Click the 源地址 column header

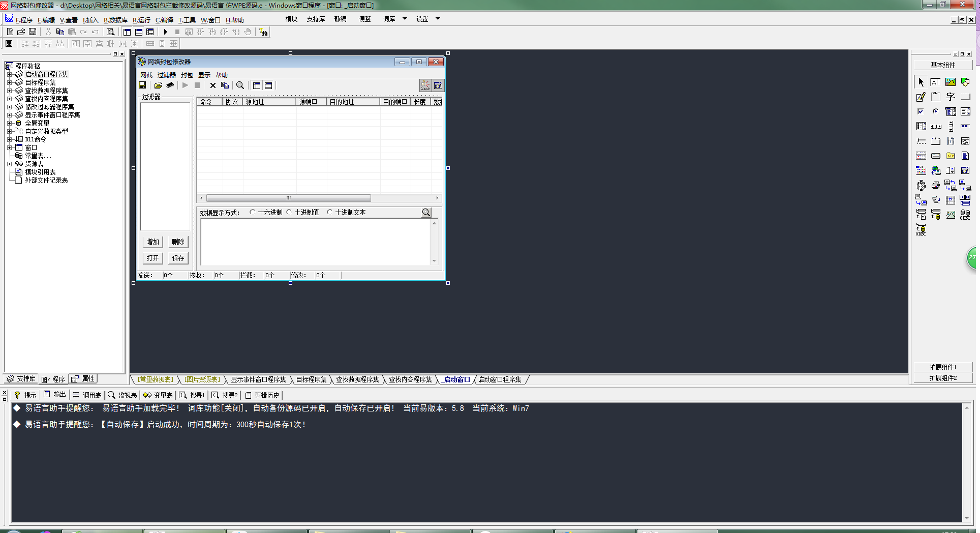pyautogui.click(x=269, y=102)
